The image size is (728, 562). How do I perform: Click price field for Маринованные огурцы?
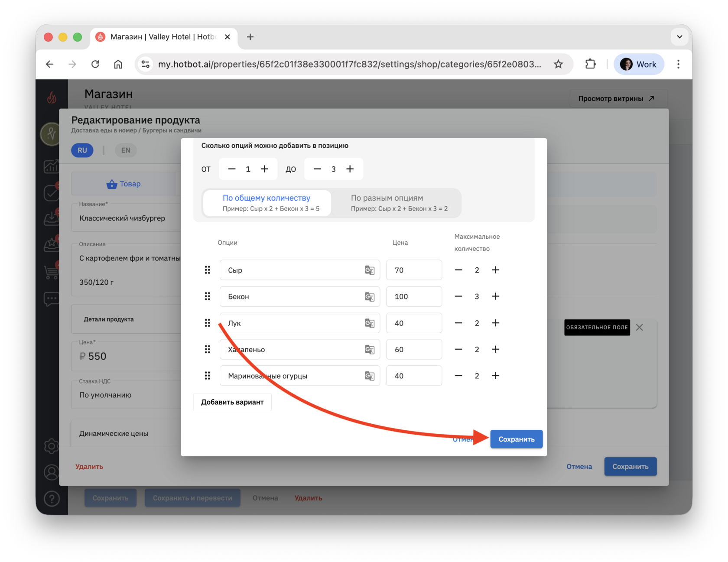tap(414, 376)
